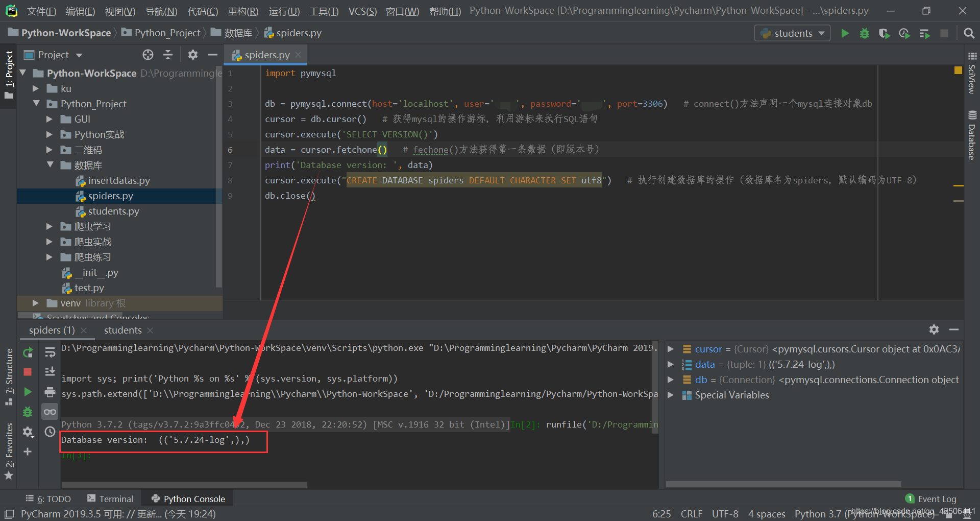Screen dimensions: 980x521
Task: Open console panel settings gear
Action: click(934, 329)
